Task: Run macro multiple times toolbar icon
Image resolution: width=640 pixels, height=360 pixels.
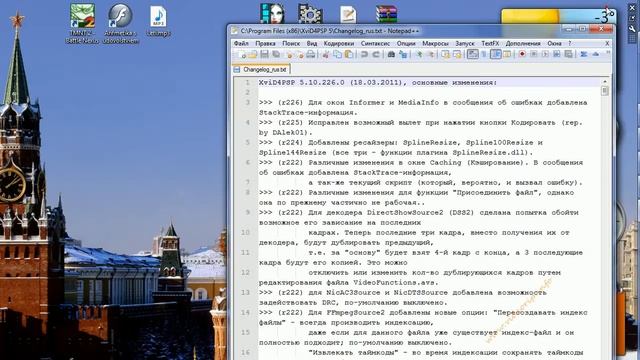Action: [x=556, y=54]
